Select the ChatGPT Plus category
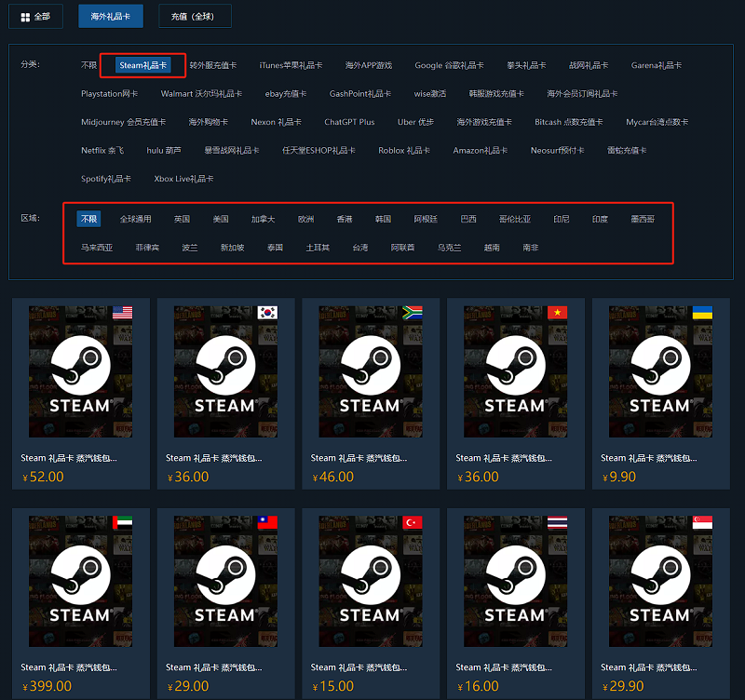Screen dimensions: 745x700 [349, 122]
